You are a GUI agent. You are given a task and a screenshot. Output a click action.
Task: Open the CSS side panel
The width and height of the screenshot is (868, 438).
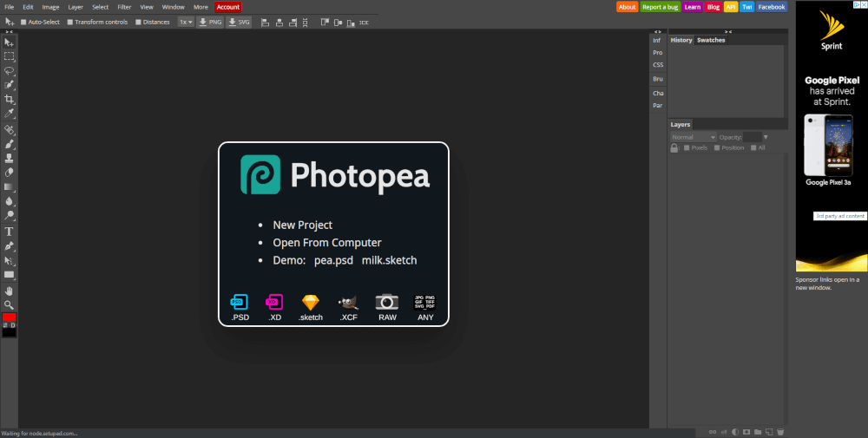tap(658, 65)
